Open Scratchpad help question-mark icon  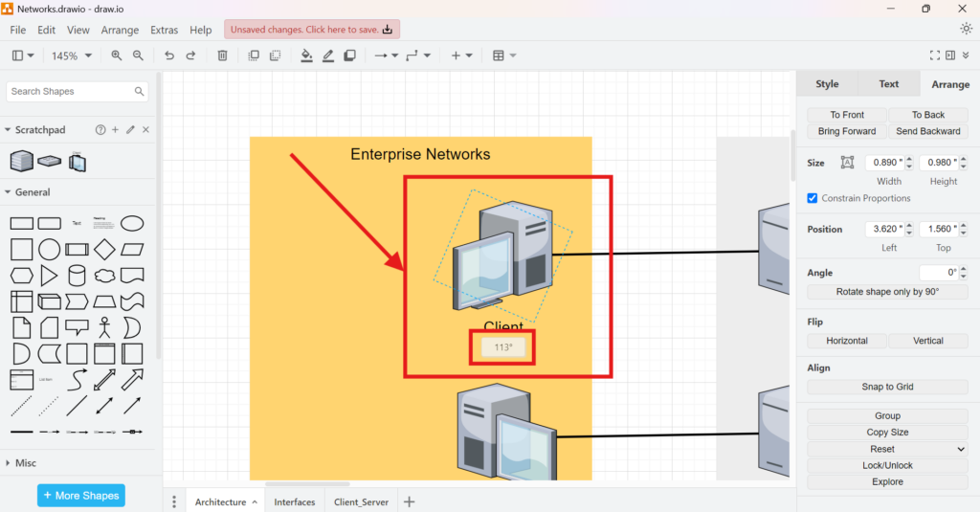(100, 130)
